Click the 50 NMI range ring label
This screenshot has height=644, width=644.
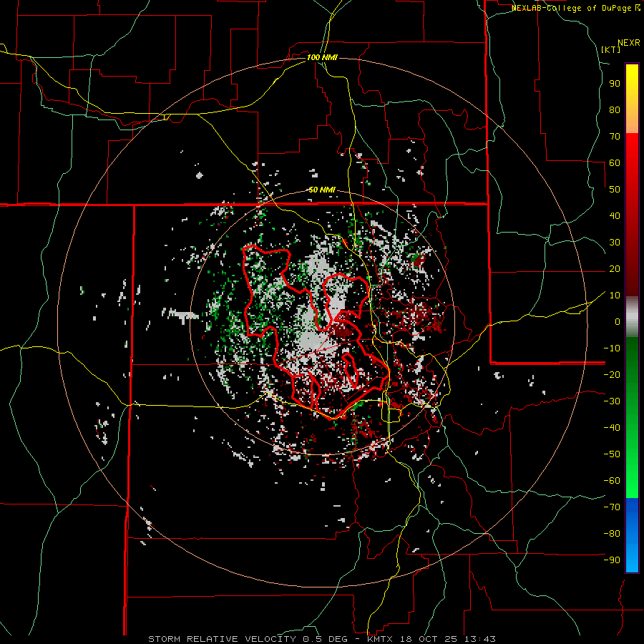point(322,190)
